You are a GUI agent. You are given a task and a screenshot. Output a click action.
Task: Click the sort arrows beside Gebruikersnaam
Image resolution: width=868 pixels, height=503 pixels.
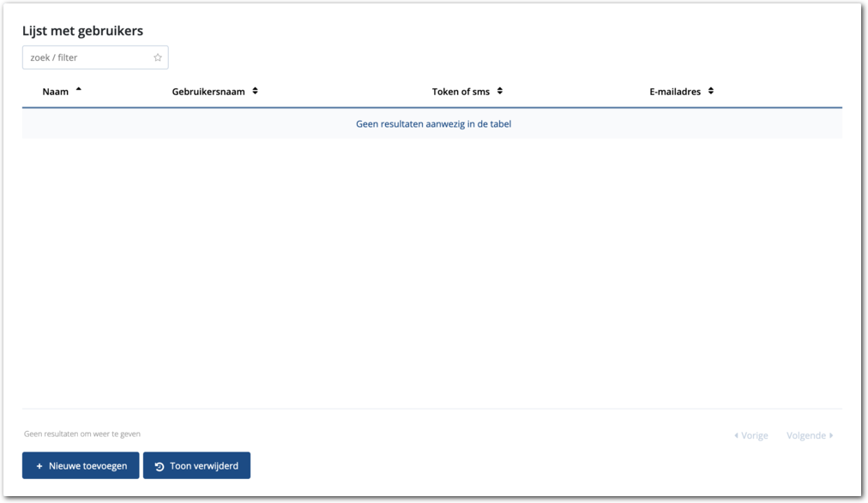255,91
